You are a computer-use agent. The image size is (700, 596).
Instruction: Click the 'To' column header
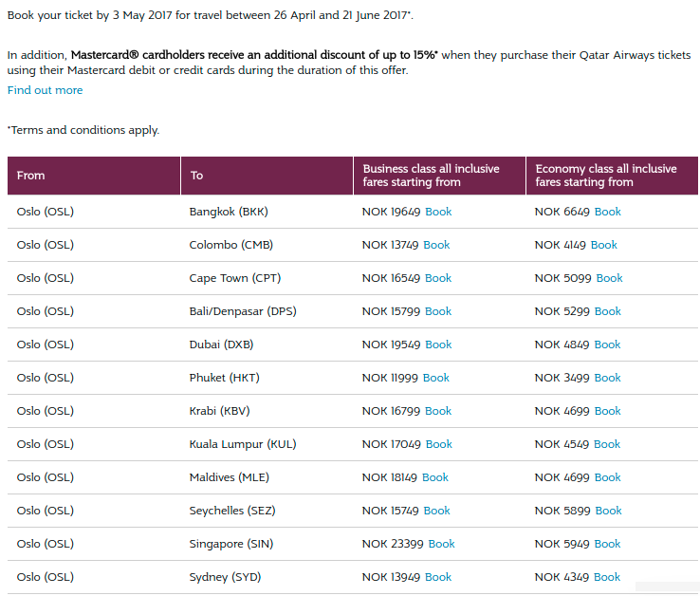click(196, 176)
